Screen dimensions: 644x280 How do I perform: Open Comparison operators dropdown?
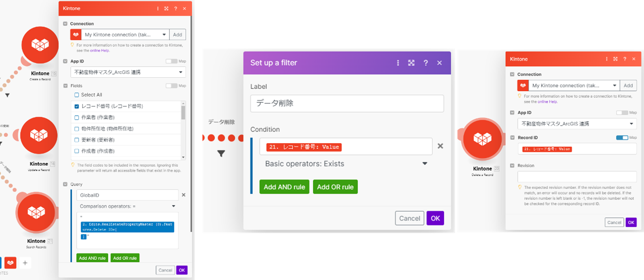[127, 206]
